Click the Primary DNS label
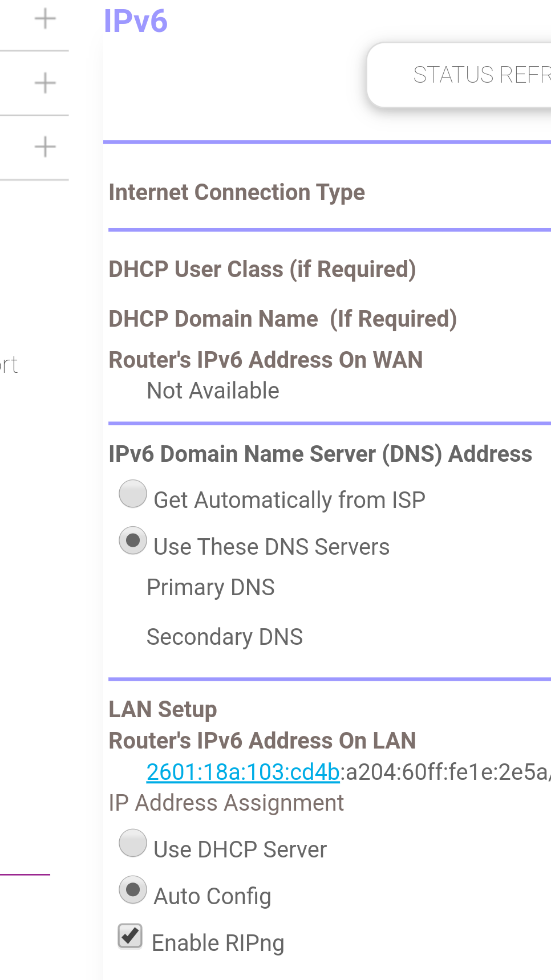Screen dimensions: 551x980 click(x=210, y=588)
